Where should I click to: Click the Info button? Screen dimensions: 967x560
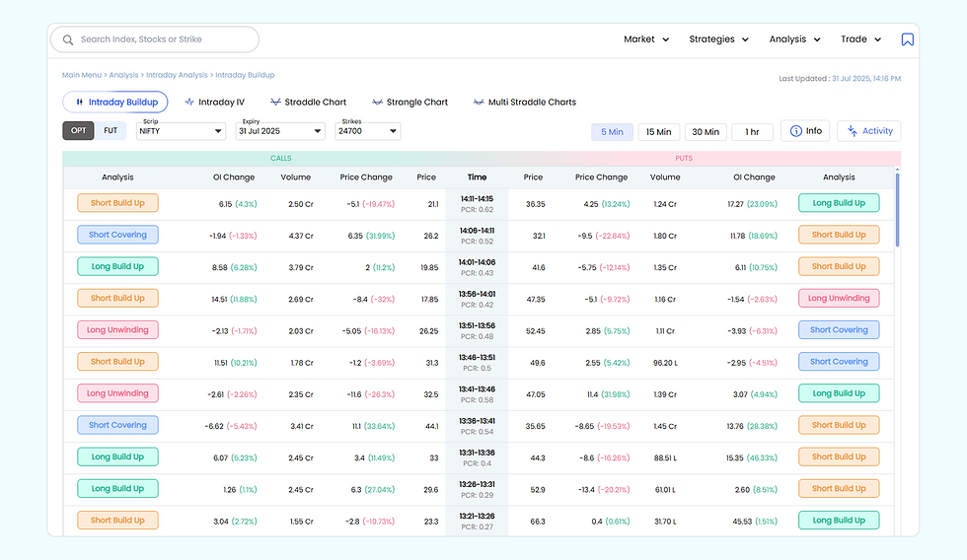[x=805, y=130]
